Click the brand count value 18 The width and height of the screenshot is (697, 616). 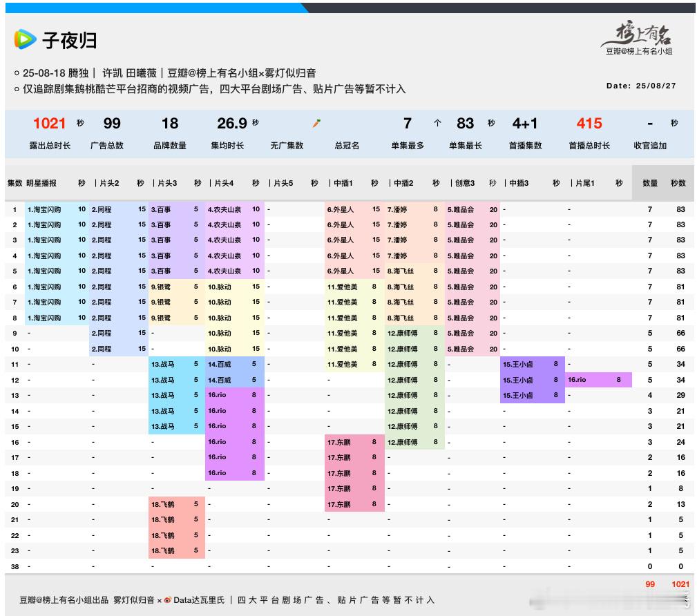[x=170, y=123]
